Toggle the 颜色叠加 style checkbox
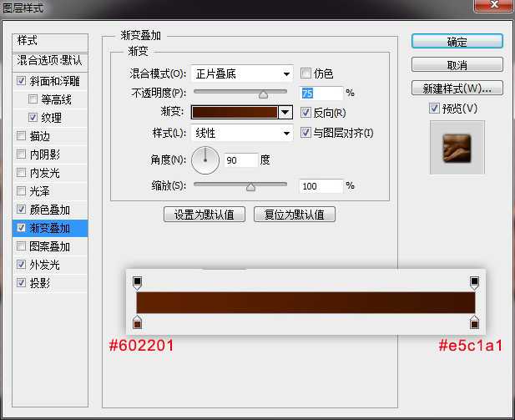Image resolution: width=515 pixels, height=420 pixels. click(x=22, y=209)
